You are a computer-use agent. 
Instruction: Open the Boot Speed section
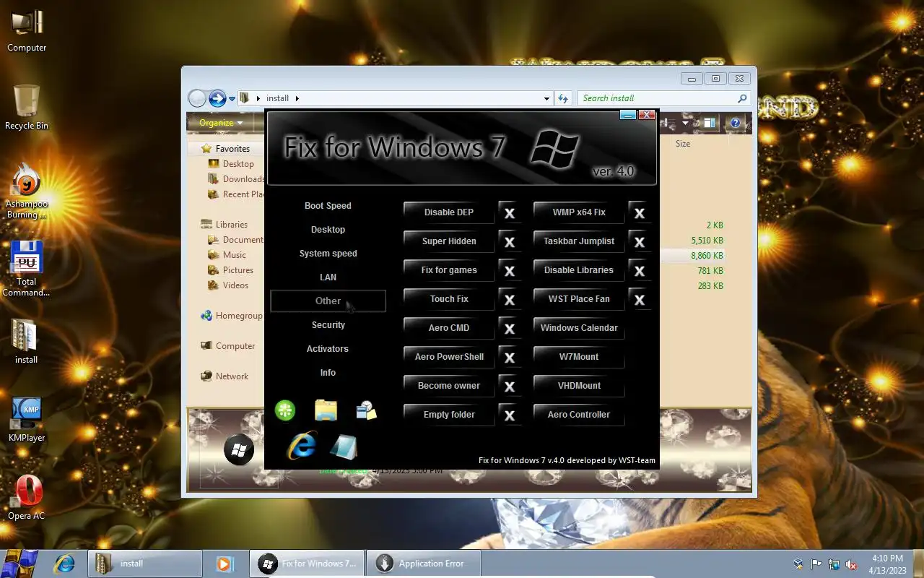click(x=328, y=206)
